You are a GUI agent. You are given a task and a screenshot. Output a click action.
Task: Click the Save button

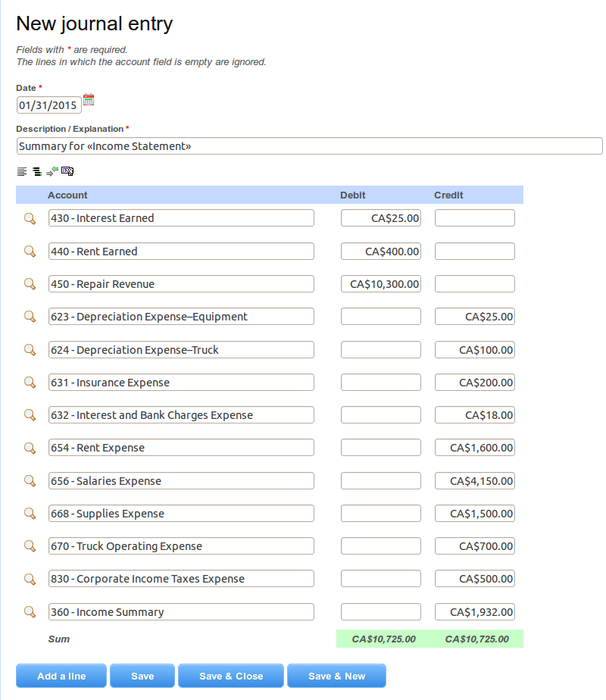click(x=142, y=675)
